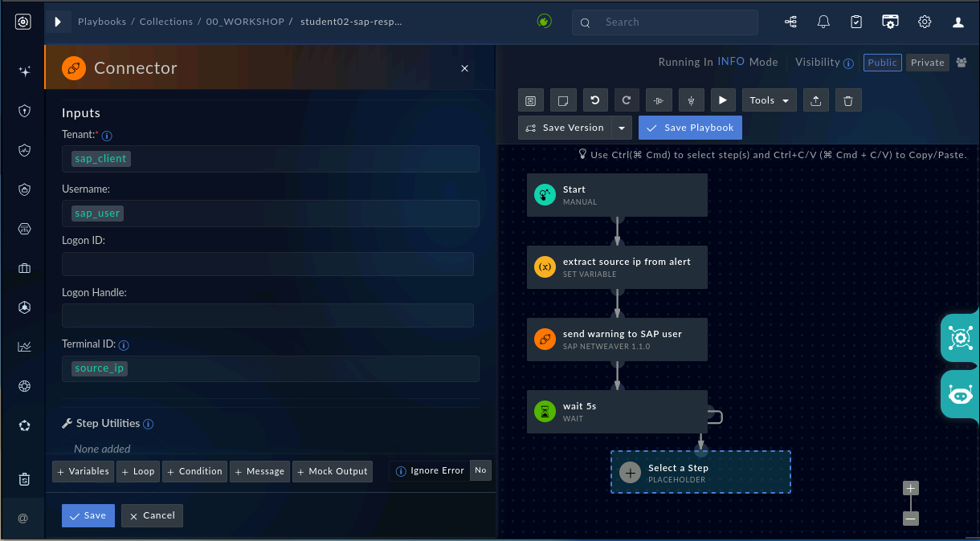The width and height of the screenshot is (980, 541).
Task: Add Variables step utility
Action: coord(83,471)
